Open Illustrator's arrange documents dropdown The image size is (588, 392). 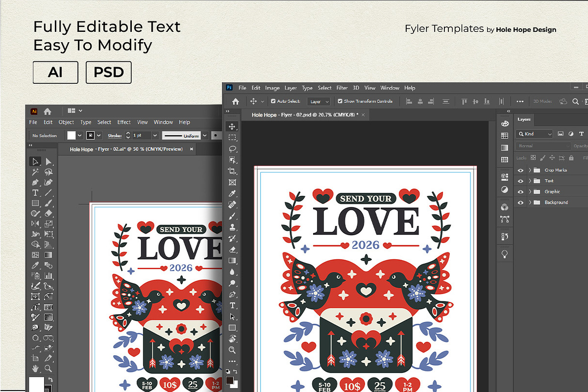tap(75, 111)
